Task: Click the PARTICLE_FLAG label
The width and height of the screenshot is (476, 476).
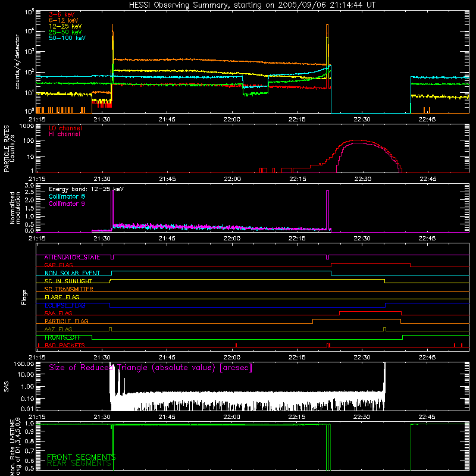Action: (67, 321)
